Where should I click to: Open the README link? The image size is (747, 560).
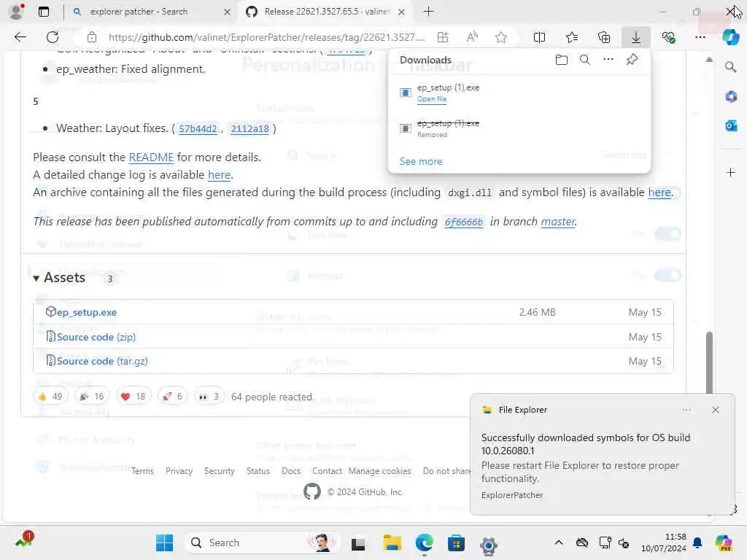[x=151, y=157]
